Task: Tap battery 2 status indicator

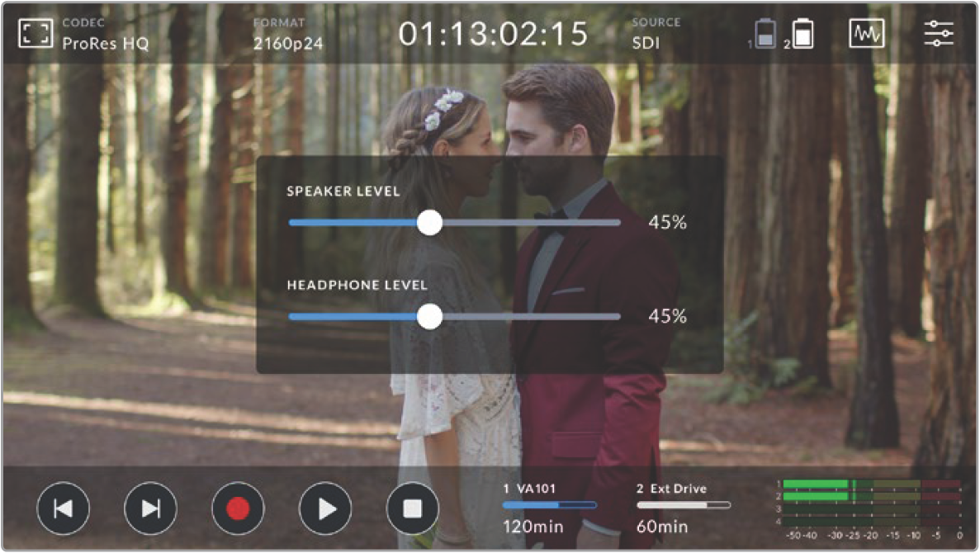Action: point(802,35)
